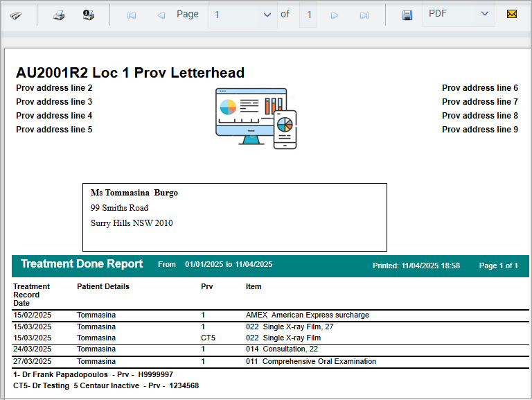Select 'Prov address line 5' text
Viewport: 532px width, 400px height.
(x=54, y=130)
